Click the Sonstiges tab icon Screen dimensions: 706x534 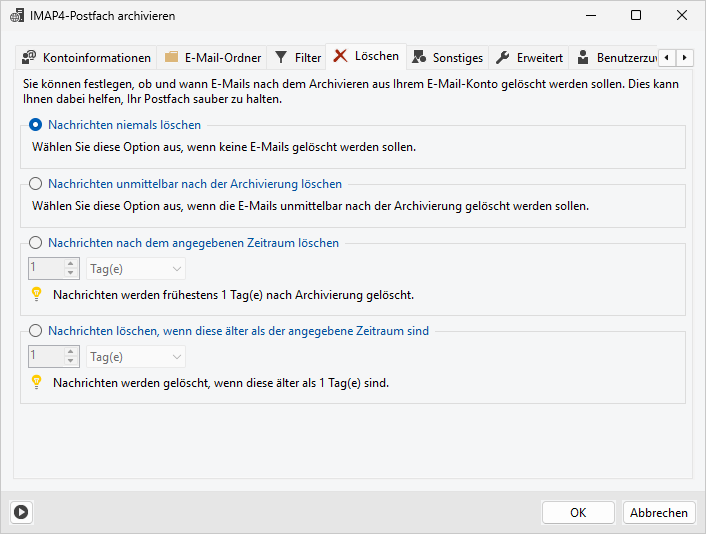click(x=419, y=58)
